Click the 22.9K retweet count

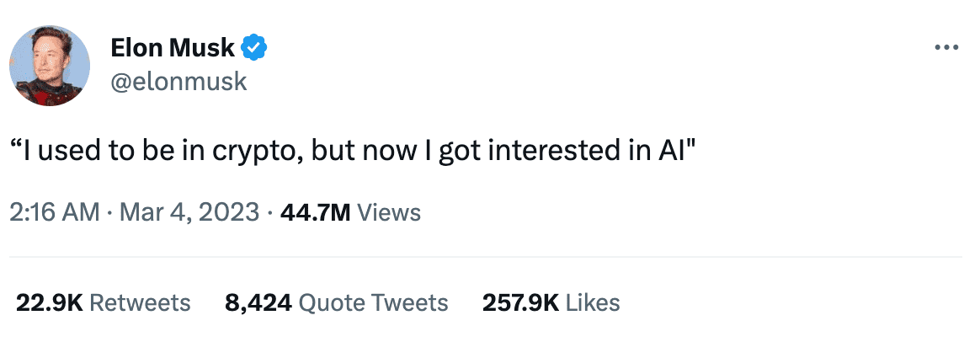(49, 302)
